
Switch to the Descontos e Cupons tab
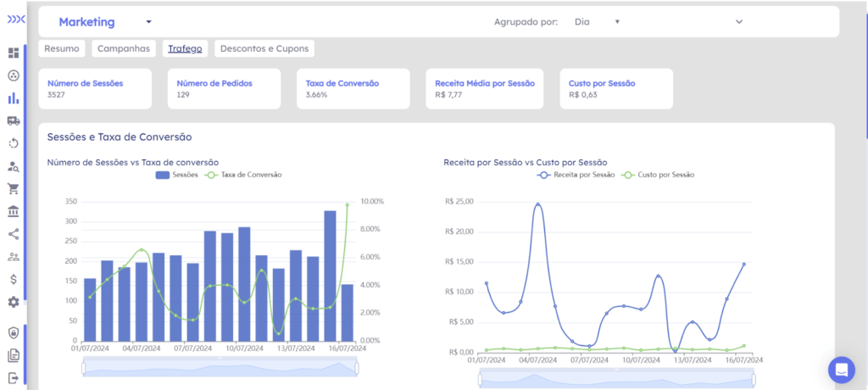click(264, 48)
